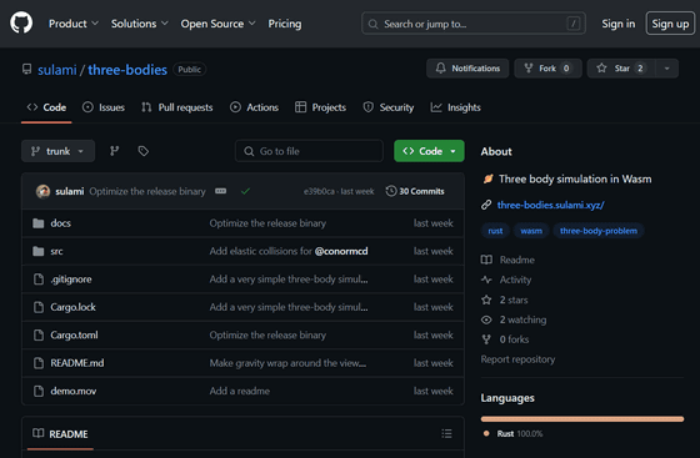
Task: Fork the repository
Action: (548, 68)
